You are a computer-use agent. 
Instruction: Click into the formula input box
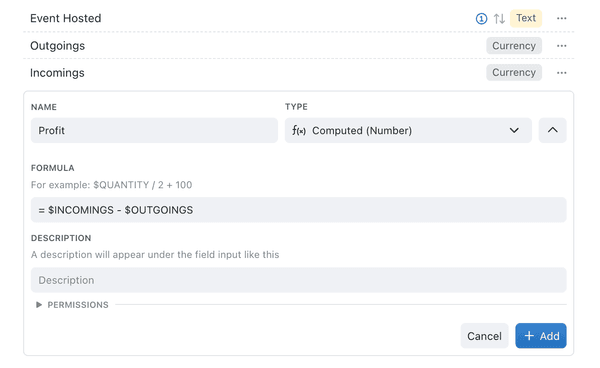tap(298, 210)
